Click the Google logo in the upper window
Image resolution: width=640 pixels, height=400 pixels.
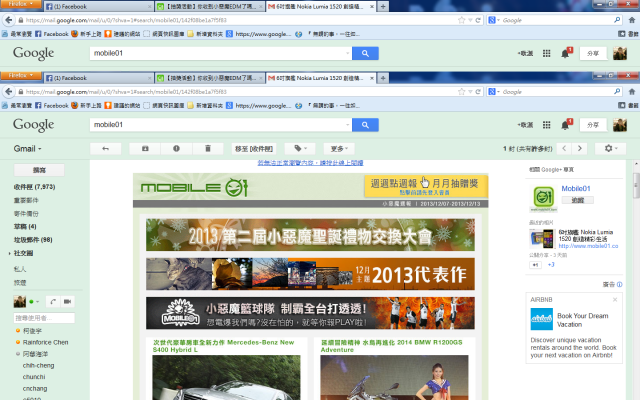(33, 53)
